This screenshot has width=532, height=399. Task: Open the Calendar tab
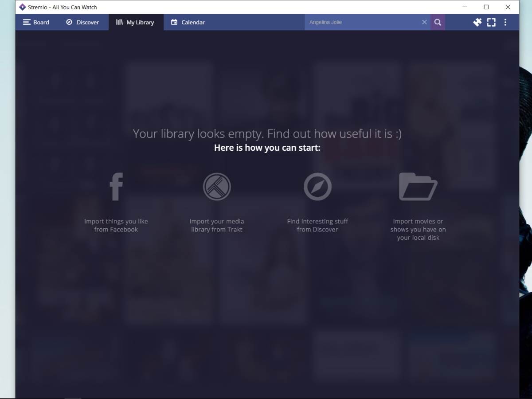tap(188, 22)
